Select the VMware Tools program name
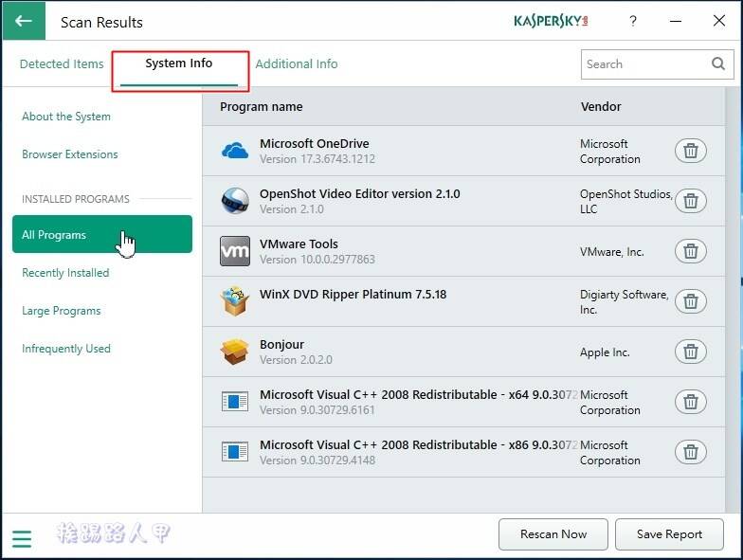The height and width of the screenshot is (560, 743). [x=299, y=244]
